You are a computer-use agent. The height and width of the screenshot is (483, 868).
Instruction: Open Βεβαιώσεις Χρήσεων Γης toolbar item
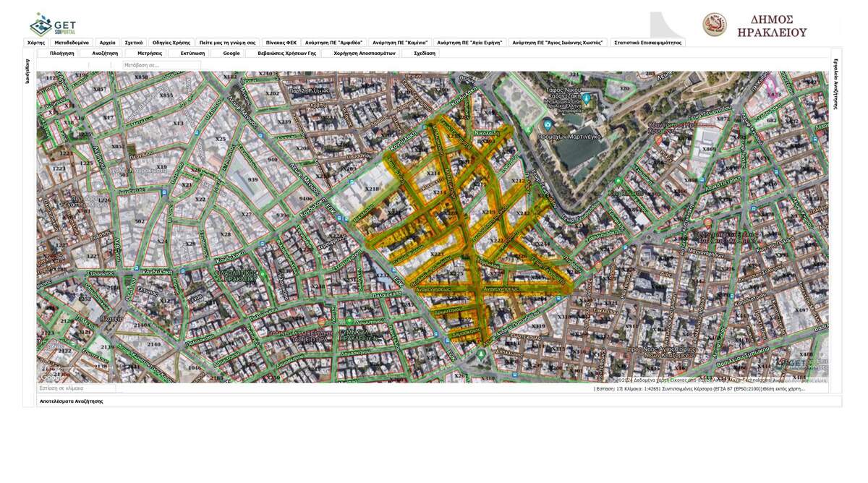pos(286,54)
